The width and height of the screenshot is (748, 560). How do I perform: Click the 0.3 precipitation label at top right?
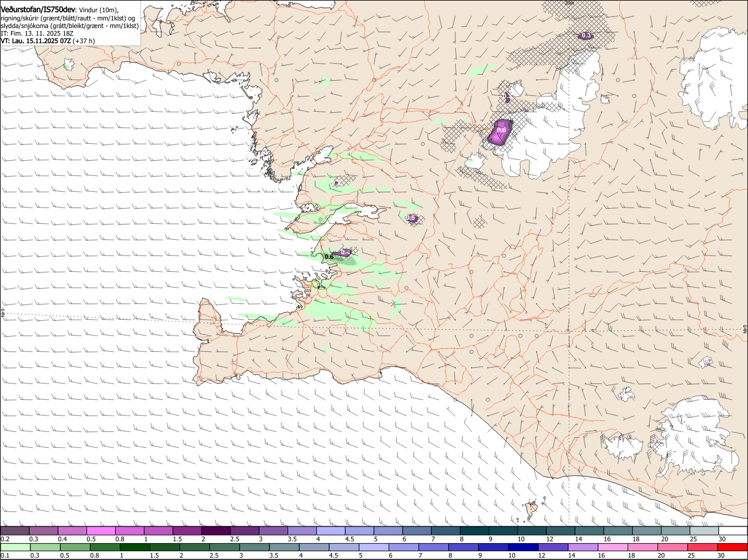tap(586, 36)
